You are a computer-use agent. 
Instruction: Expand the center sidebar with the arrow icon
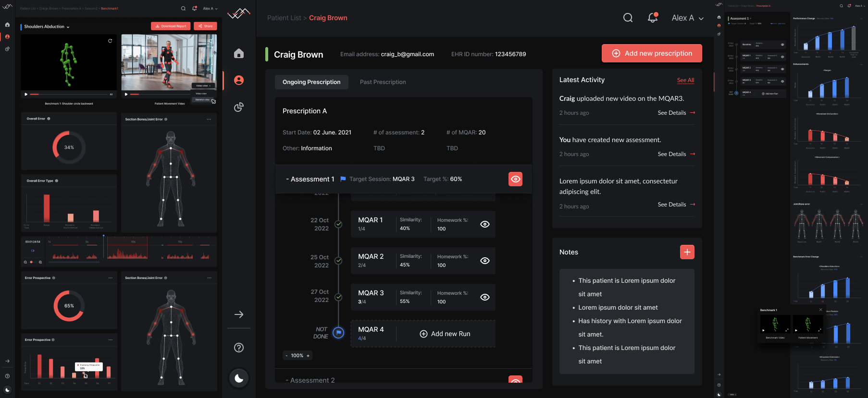239,314
